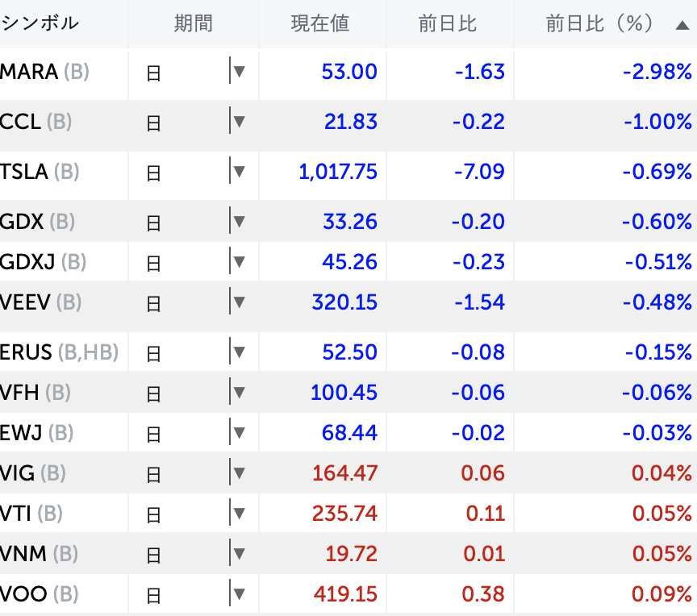This screenshot has height=616, width=697.
Task: Click the 日 period label on the EWJ row
Action: [x=153, y=432]
